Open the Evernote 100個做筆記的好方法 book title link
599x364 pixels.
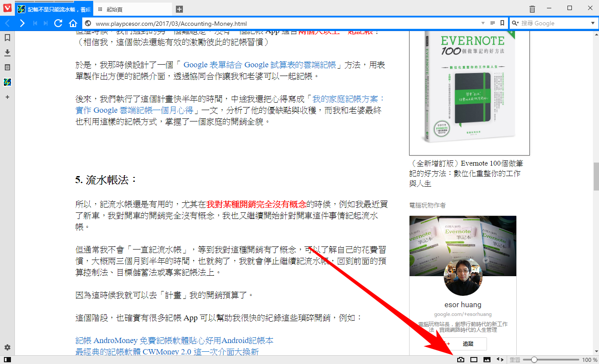pos(466,173)
